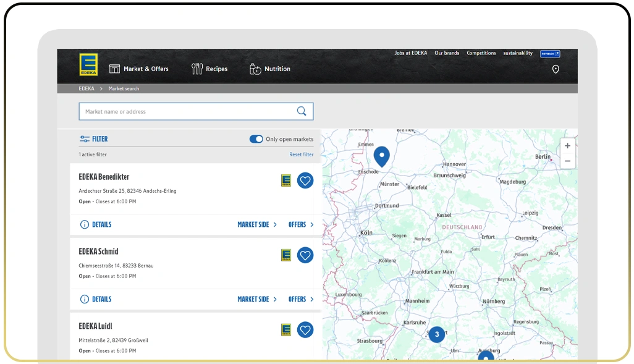634x364 pixels.
Task: Toggle the Only open markets switch
Action: [x=256, y=139]
